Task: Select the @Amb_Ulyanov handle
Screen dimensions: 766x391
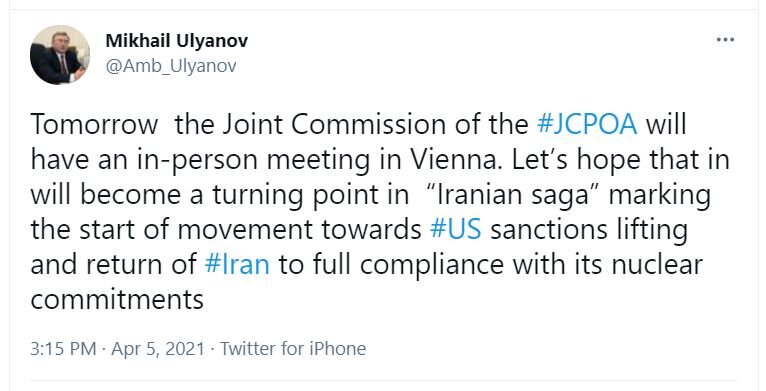Action: (171, 66)
